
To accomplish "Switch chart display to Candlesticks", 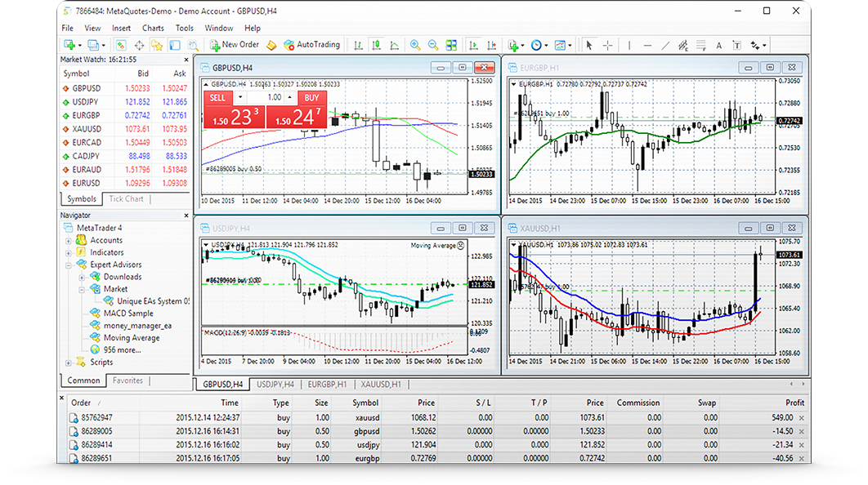I will 377,45.
